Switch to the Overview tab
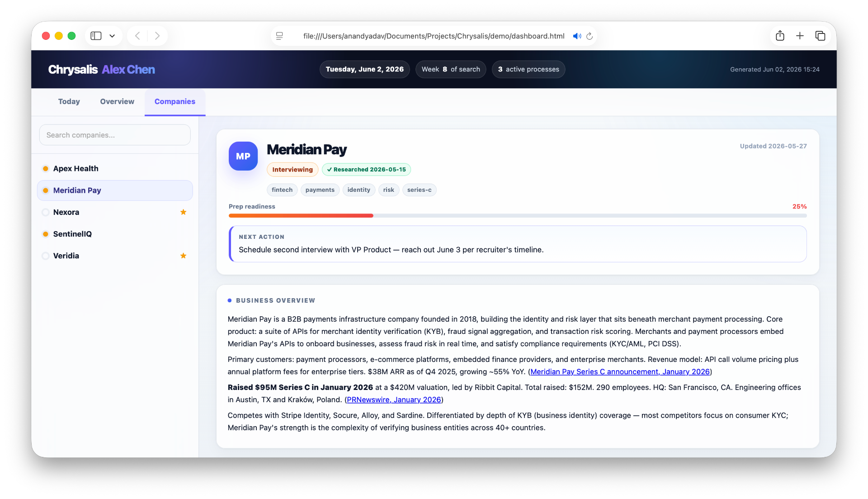This screenshot has height=499, width=868. 117,101
